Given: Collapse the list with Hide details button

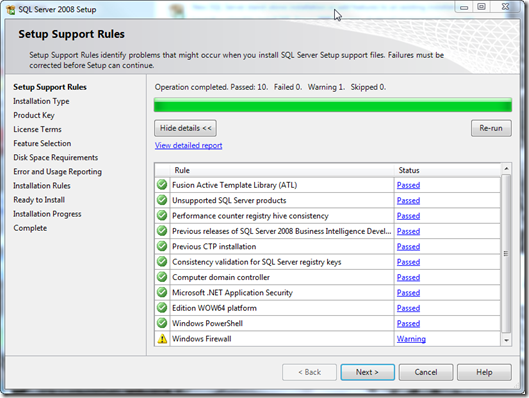Looking at the screenshot, I should [x=185, y=128].
